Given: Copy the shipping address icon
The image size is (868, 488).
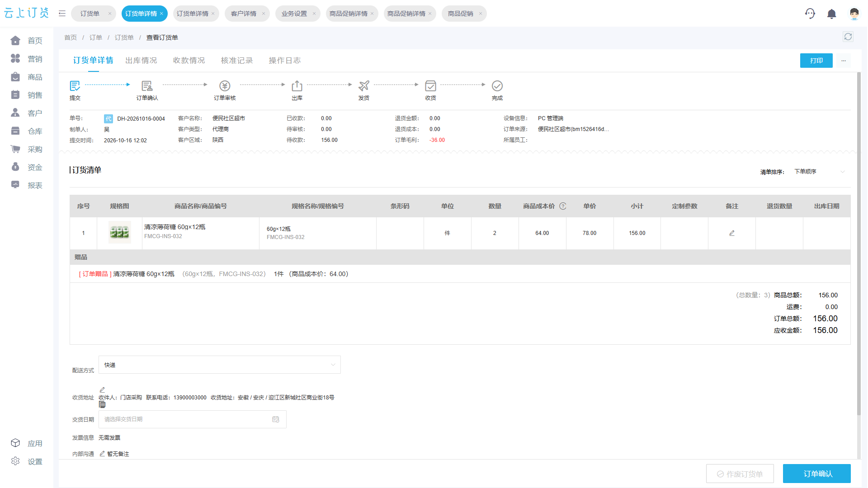Looking at the screenshot, I should (x=102, y=404).
